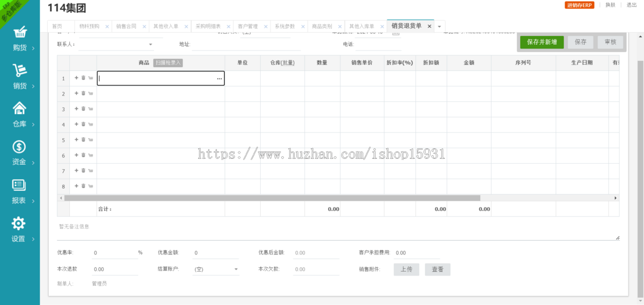Delete row 7 with its trash icon
644x305 pixels.
[83, 171]
